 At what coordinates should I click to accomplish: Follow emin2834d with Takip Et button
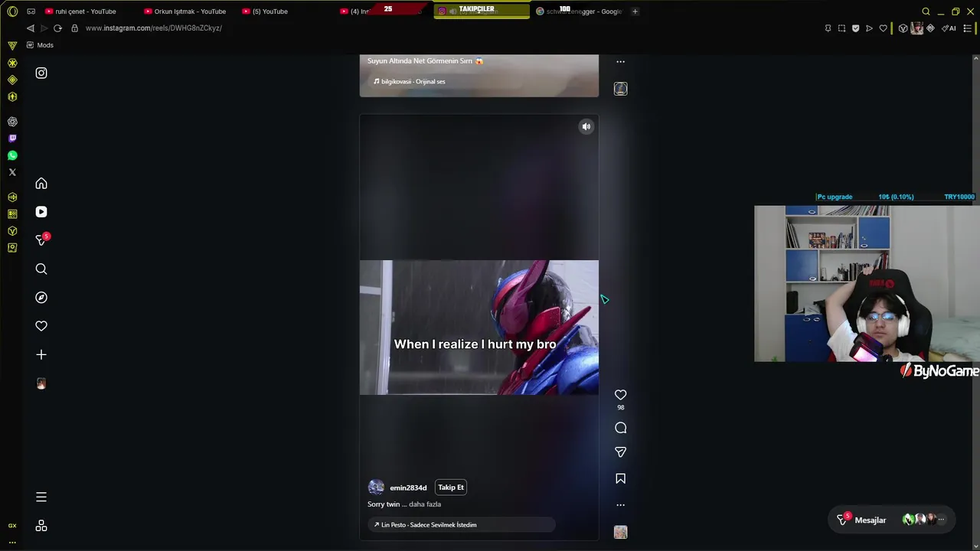click(x=451, y=487)
